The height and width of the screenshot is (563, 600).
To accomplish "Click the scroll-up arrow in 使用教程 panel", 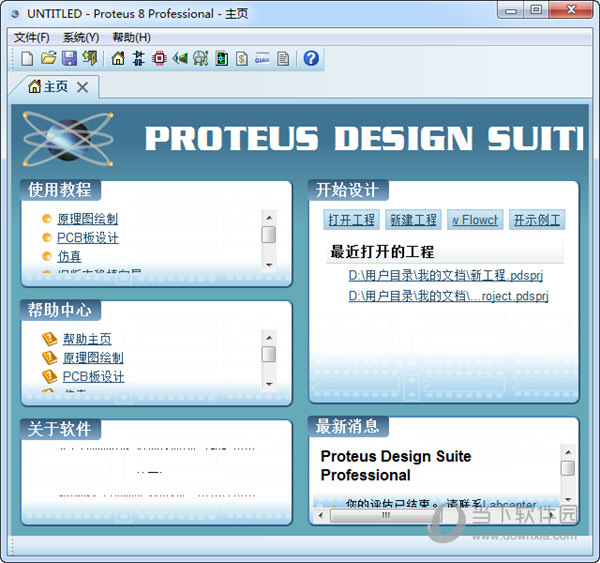I will 269,218.
